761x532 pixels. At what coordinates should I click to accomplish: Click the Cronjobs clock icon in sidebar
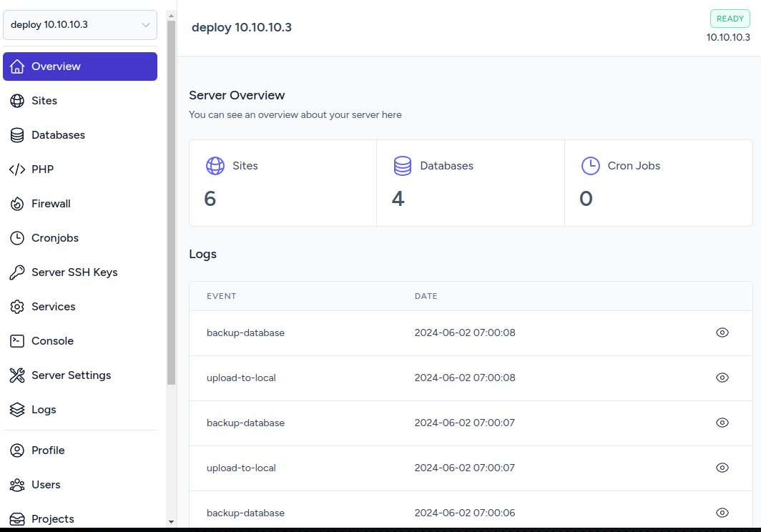tap(17, 238)
